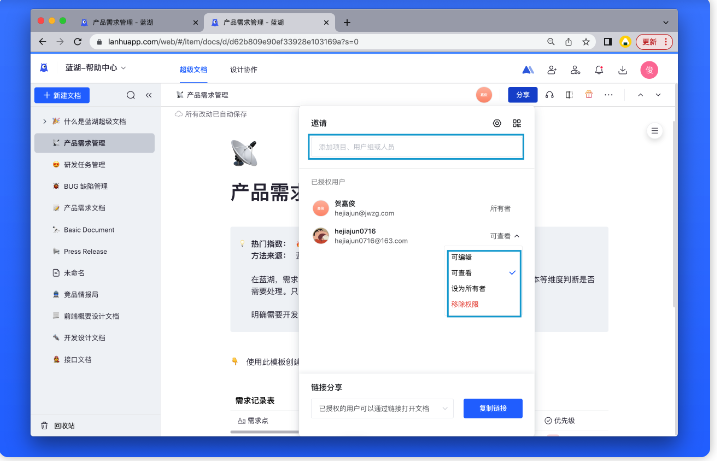
Task: Click the invite search input field
Action: [x=415, y=147]
